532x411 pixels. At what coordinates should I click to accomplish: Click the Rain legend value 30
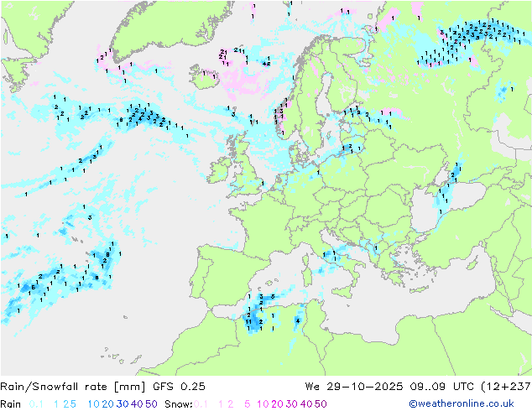click(123, 404)
